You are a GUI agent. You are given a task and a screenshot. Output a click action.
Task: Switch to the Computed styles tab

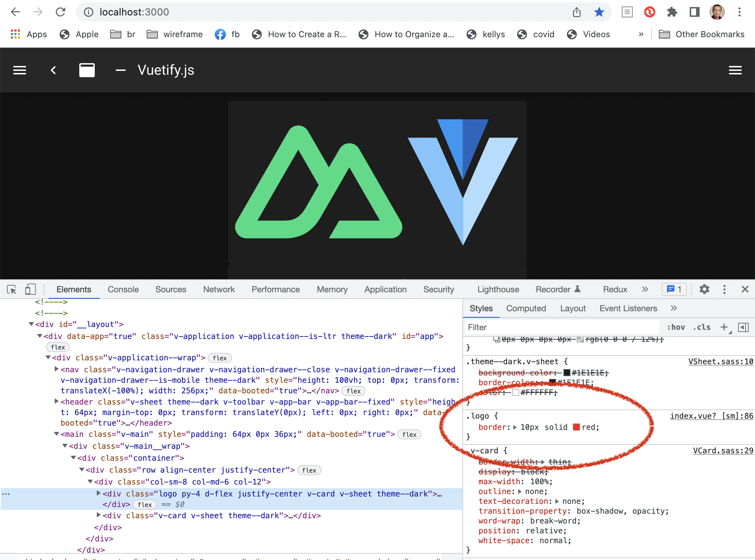point(526,308)
